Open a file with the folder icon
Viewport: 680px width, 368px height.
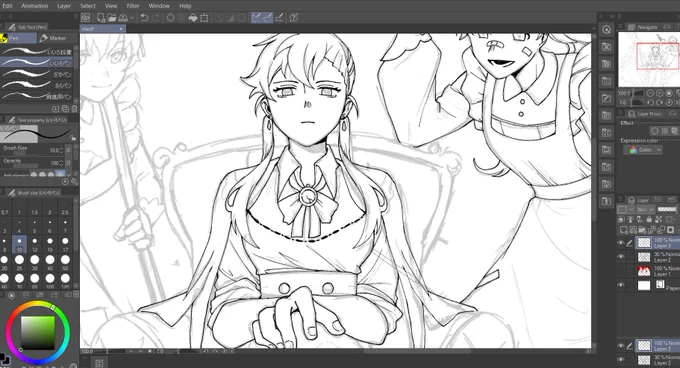pyautogui.click(x=112, y=18)
